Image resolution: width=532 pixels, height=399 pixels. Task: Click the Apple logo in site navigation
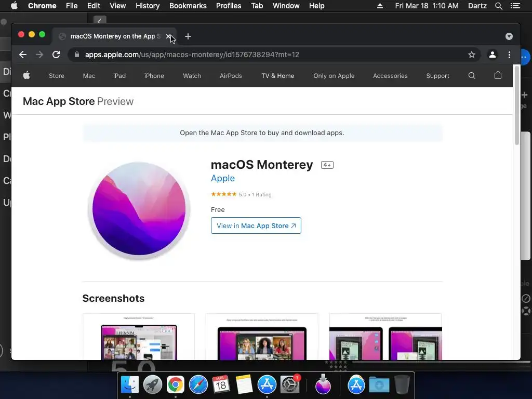pyautogui.click(x=26, y=75)
